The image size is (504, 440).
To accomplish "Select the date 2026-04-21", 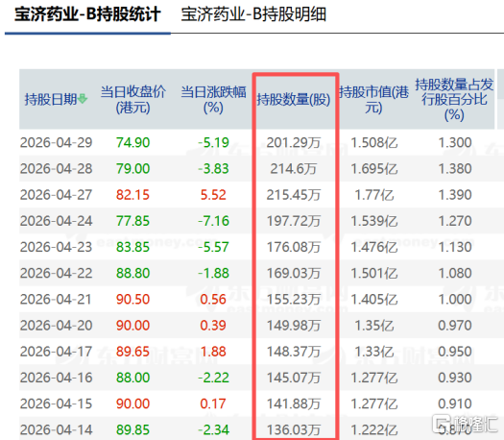I will (57, 299).
